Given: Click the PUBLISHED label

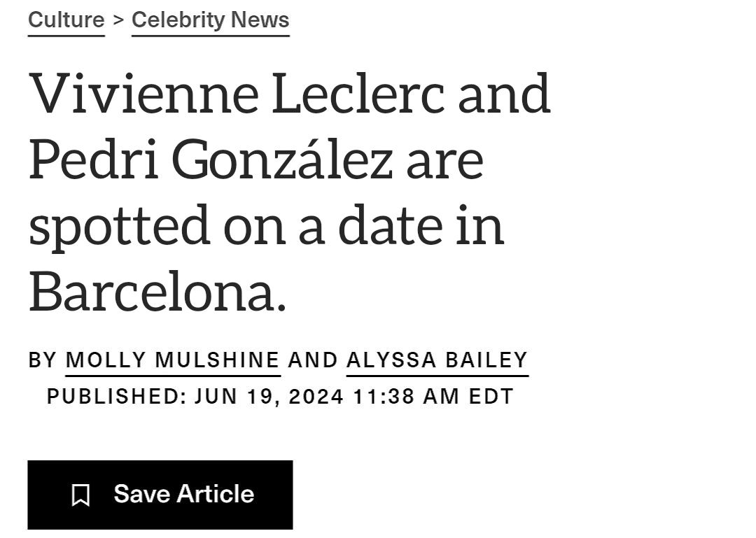Looking at the screenshot, I should click(117, 396).
